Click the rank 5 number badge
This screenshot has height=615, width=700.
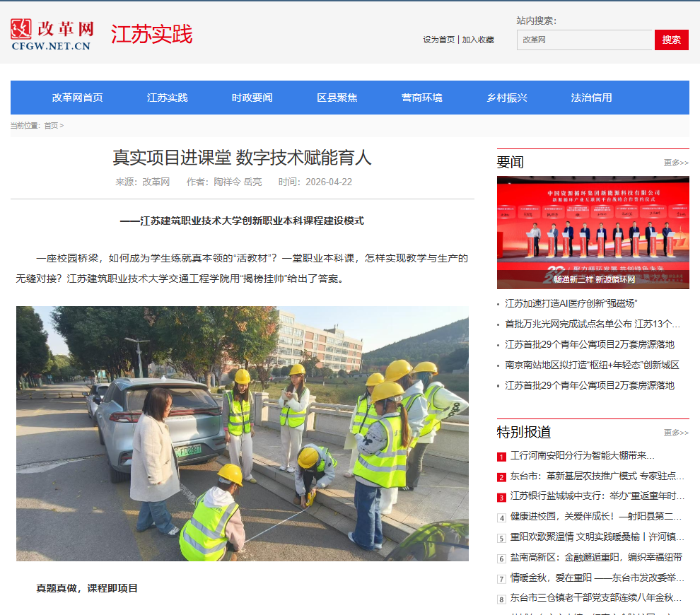[x=501, y=539]
